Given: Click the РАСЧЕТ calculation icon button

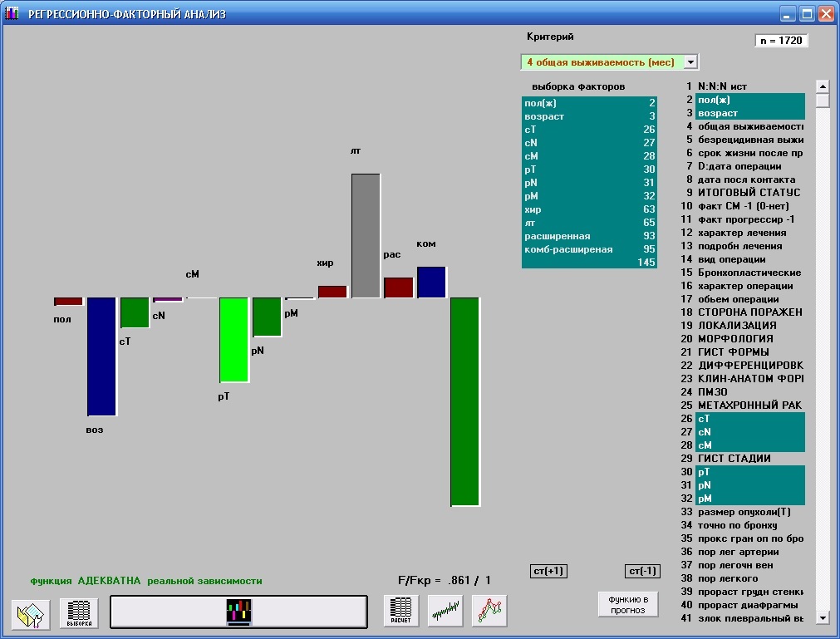Looking at the screenshot, I should [x=401, y=612].
